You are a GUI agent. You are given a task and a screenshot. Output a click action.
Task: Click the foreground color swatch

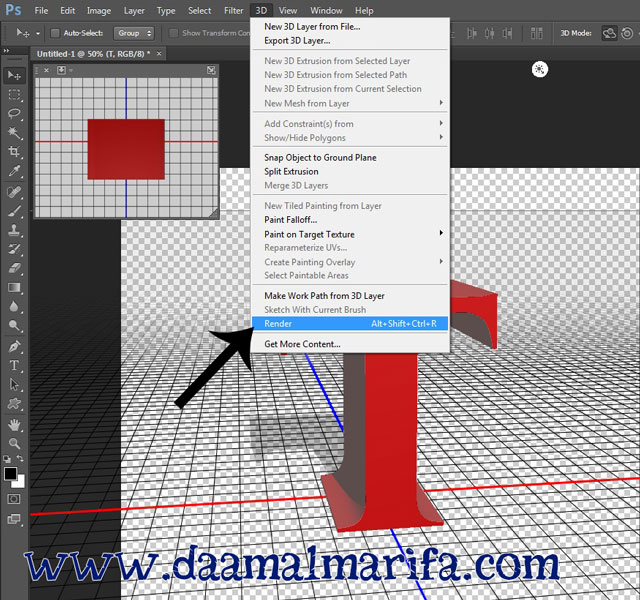(x=10, y=473)
